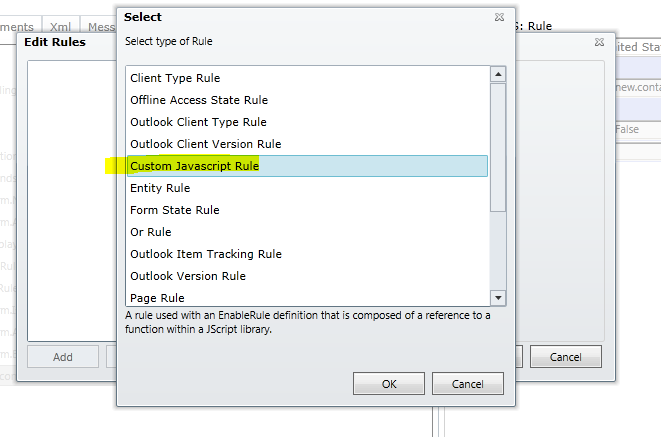Image resolution: width=661 pixels, height=437 pixels.
Task: Select Form State Rule
Action: (x=175, y=210)
